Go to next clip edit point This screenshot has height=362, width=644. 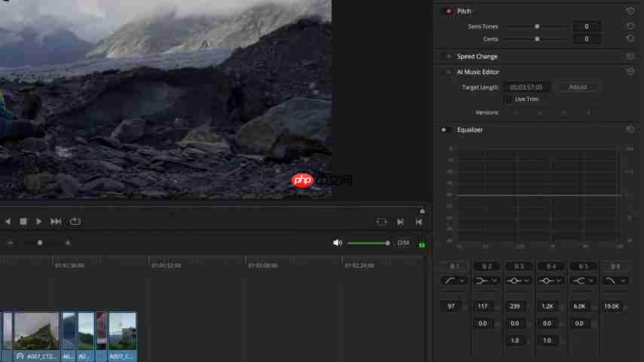400,222
